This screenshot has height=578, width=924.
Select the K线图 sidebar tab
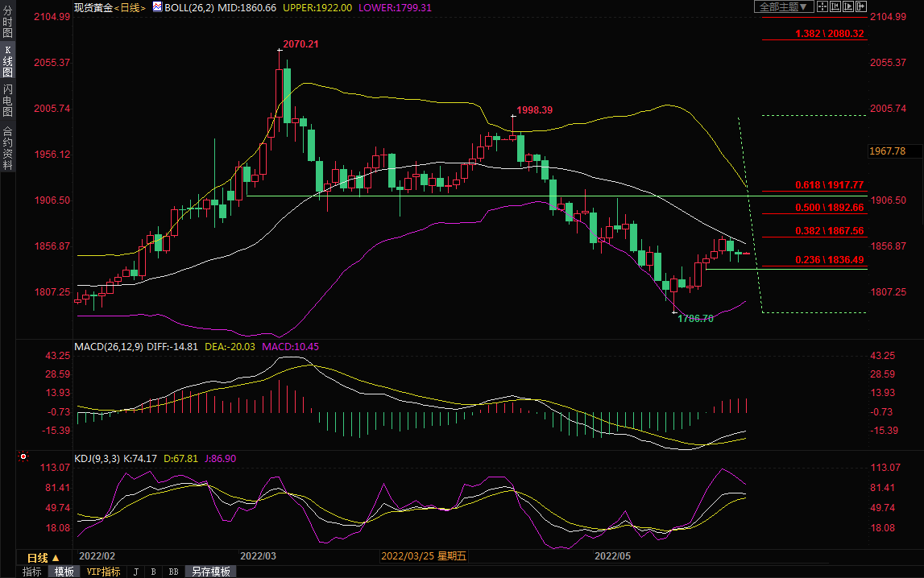pyautogui.click(x=7, y=61)
